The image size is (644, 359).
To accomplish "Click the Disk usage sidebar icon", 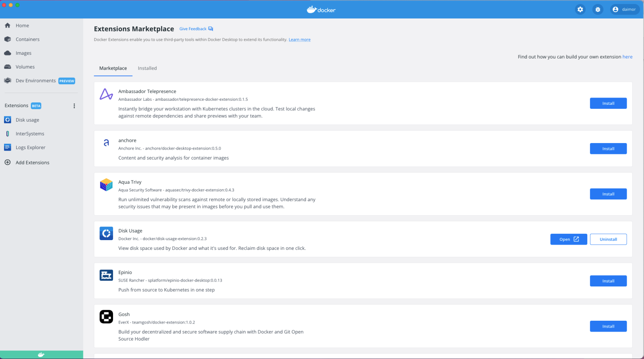I will coord(7,120).
